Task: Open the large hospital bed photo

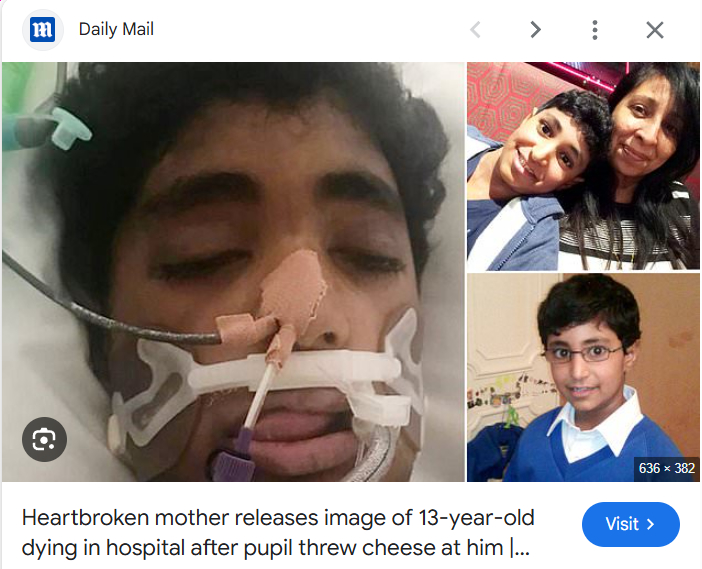Action: 233,272
